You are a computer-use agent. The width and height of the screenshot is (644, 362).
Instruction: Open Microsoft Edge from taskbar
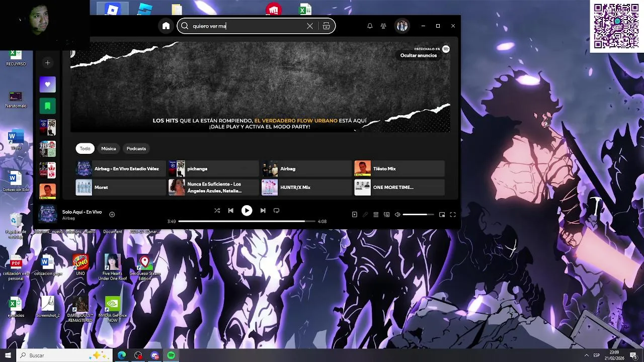coord(122,355)
